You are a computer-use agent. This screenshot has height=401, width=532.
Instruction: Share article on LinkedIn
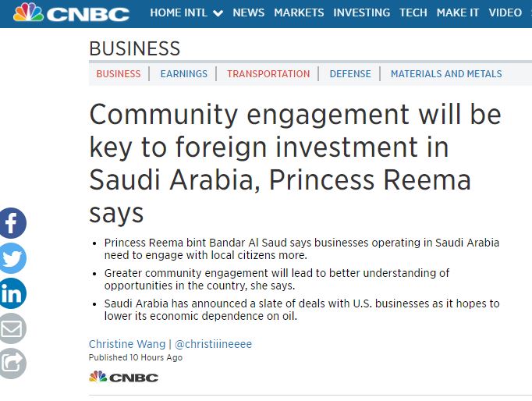(x=12, y=293)
